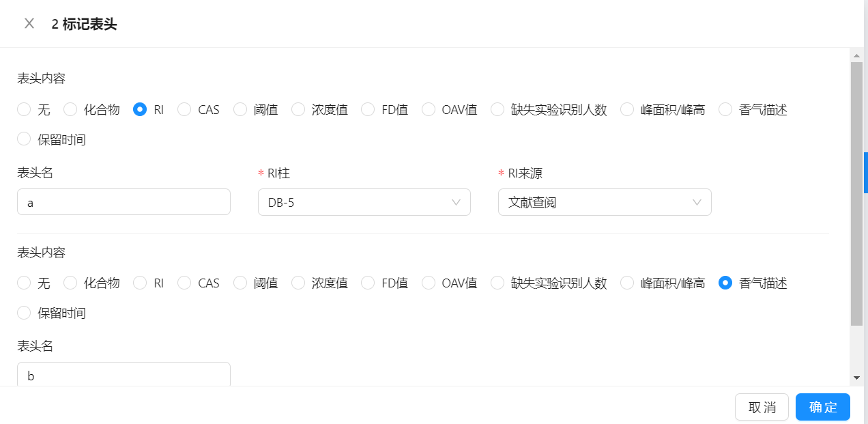
Task: Select 阈值 option in first group
Action: (240, 109)
